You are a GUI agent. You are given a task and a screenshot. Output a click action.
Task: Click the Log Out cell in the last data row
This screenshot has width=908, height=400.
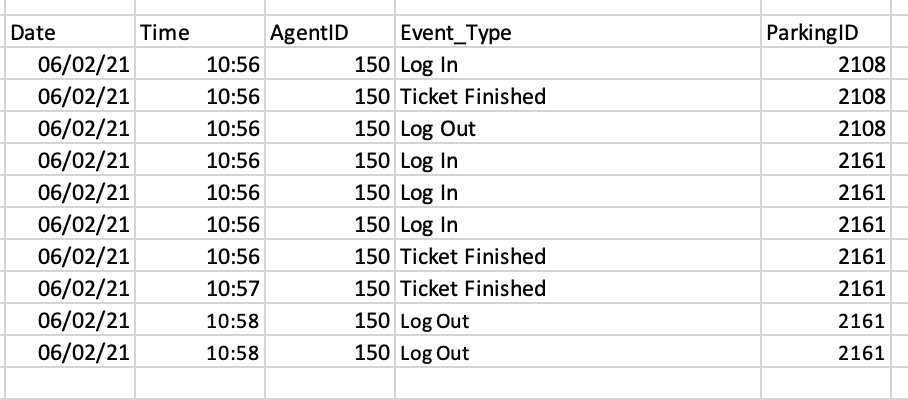(577, 352)
